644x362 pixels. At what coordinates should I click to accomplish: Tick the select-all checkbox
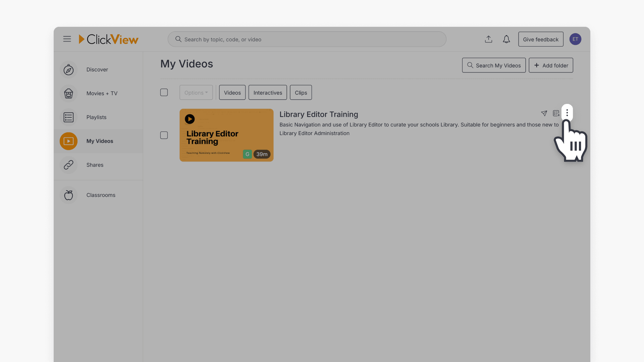pyautogui.click(x=164, y=93)
